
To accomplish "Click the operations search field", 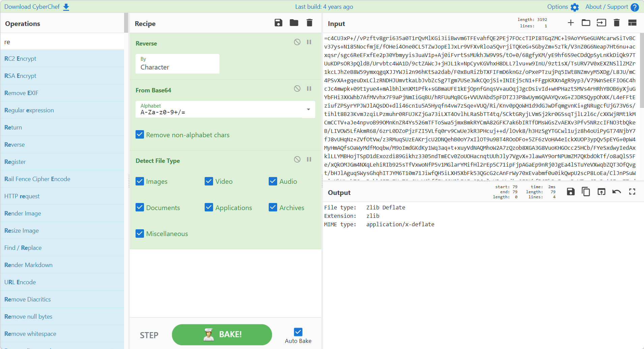I will pyautogui.click(x=62, y=42).
